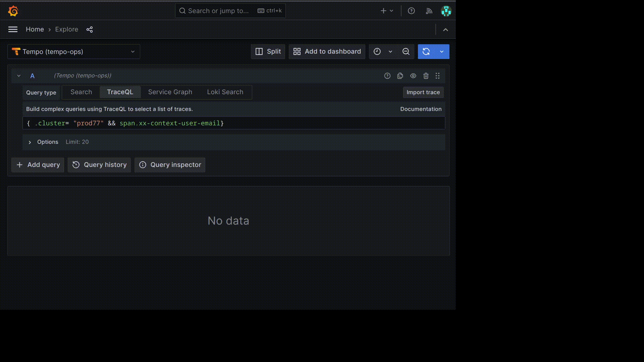Screen dimensions: 644x362
Task: Switch to the Service Graph query type
Action: pyautogui.click(x=170, y=92)
